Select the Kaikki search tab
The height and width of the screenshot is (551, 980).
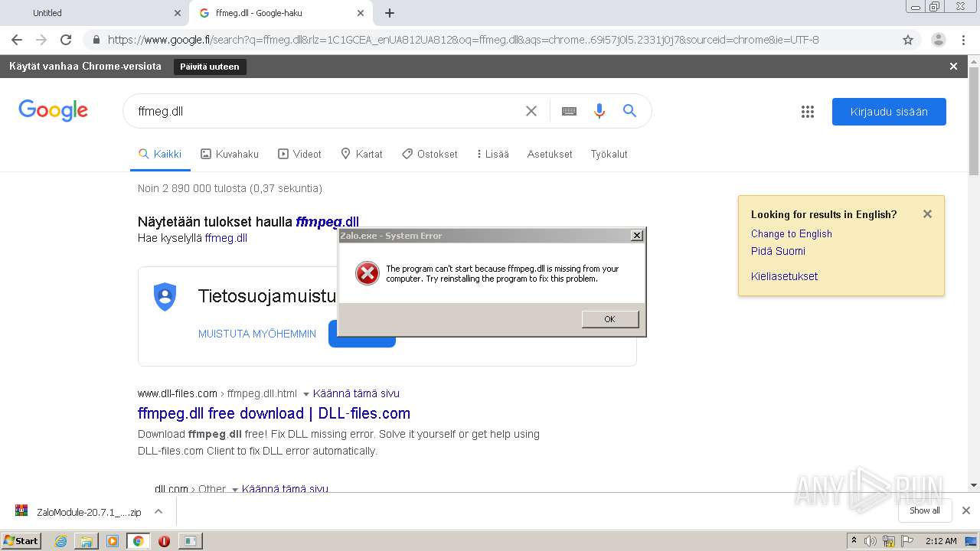click(160, 154)
